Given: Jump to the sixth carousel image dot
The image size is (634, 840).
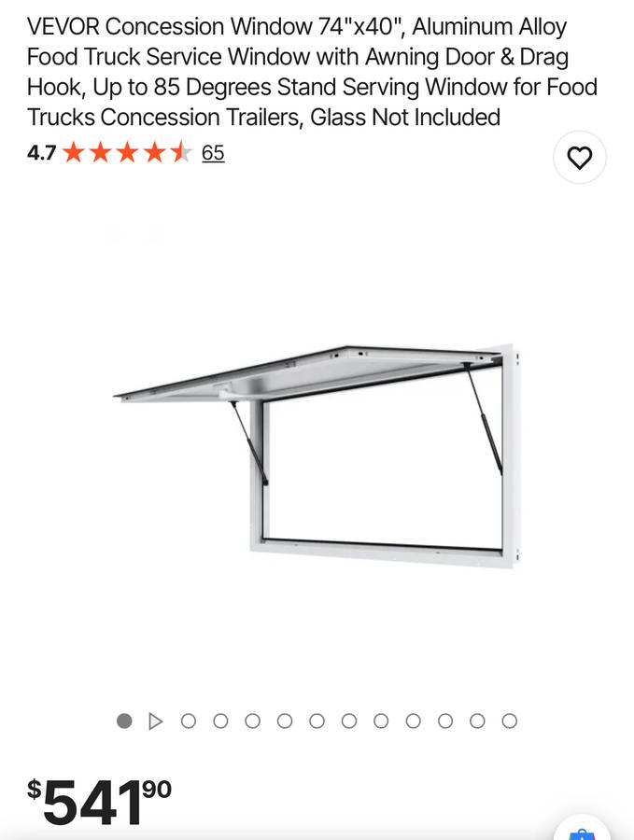Looking at the screenshot, I should [285, 721].
